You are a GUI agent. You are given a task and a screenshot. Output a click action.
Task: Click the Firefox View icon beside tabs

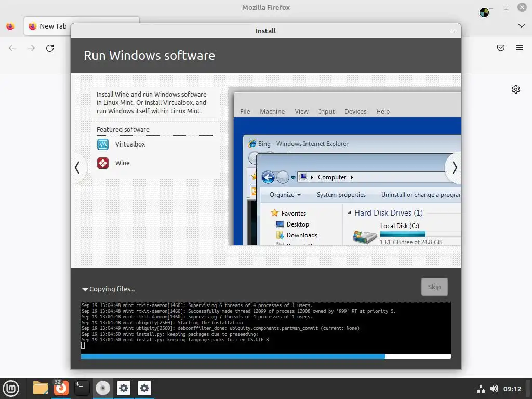[10, 26]
